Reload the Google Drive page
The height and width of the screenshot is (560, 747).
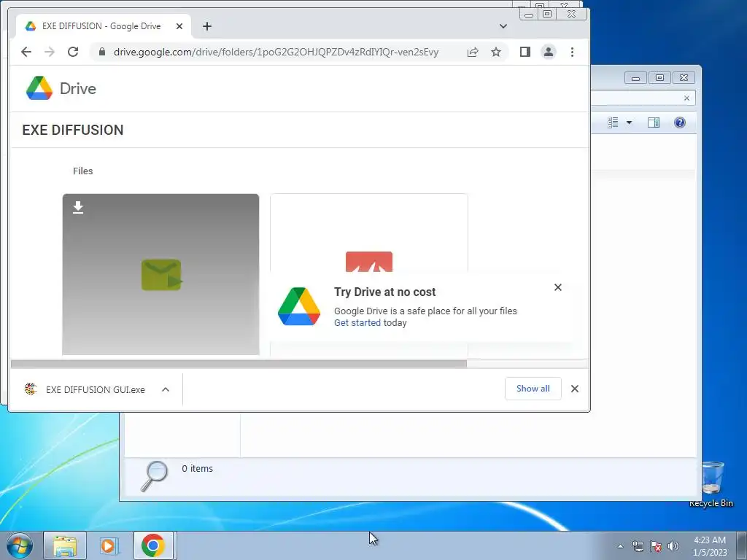point(73,52)
